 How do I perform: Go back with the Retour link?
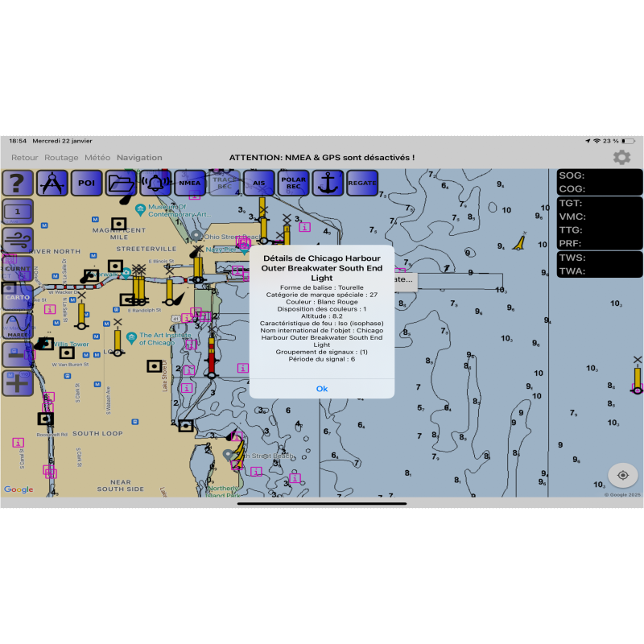tap(24, 158)
